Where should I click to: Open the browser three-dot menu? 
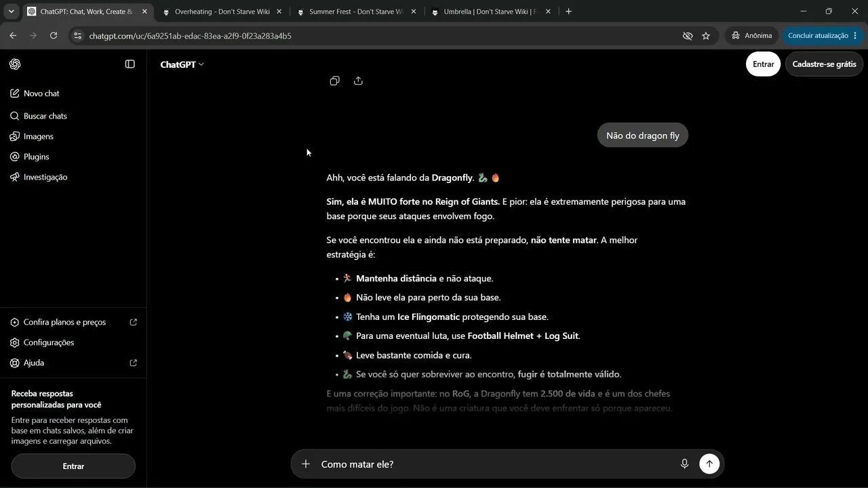(x=855, y=35)
